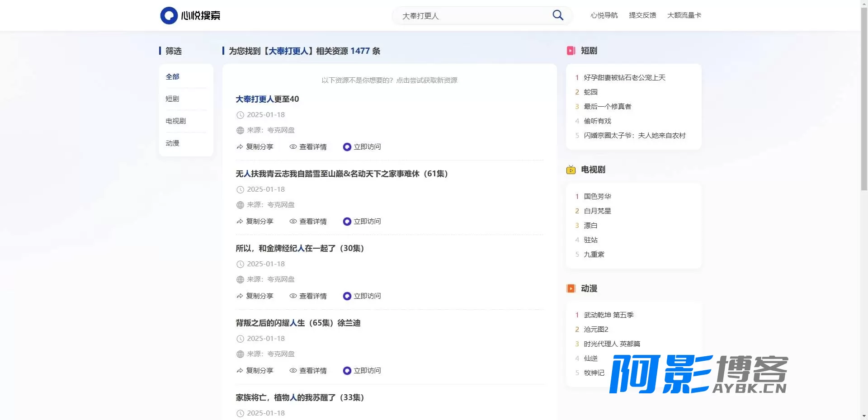The image size is (868, 420).
Task: Click the 动漫 section orange play icon
Action: point(571,288)
